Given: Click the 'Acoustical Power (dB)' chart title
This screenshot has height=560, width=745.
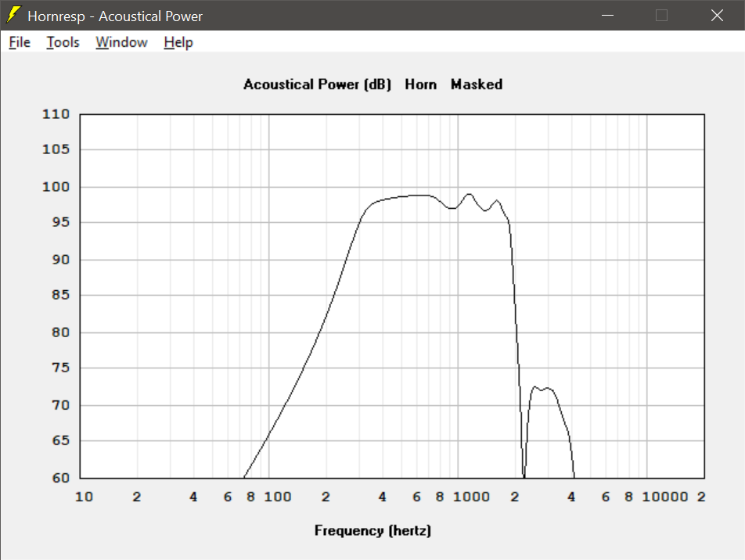Looking at the screenshot, I should [318, 84].
